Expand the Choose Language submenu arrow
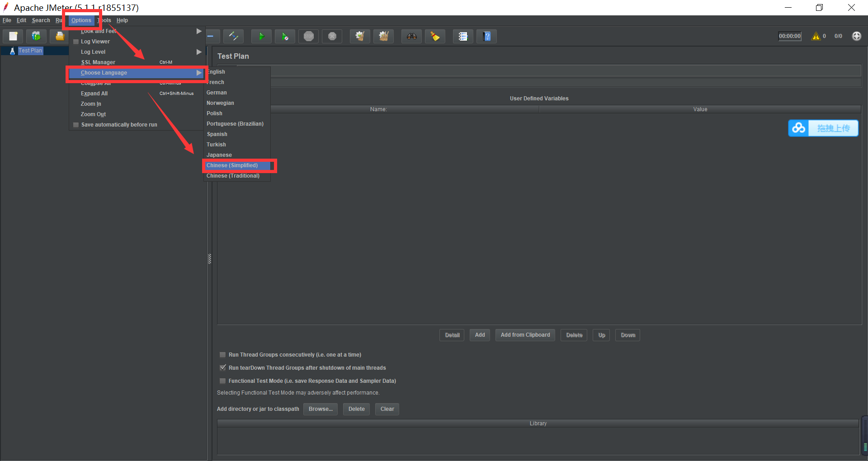Image resolution: width=868 pixels, height=461 pixels. [x=198, y=73]
